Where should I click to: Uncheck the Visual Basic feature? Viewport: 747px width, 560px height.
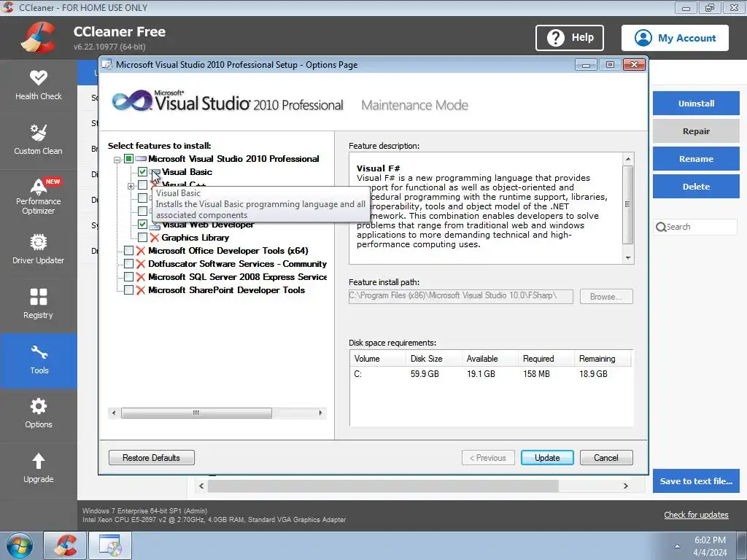pos(142,172)
